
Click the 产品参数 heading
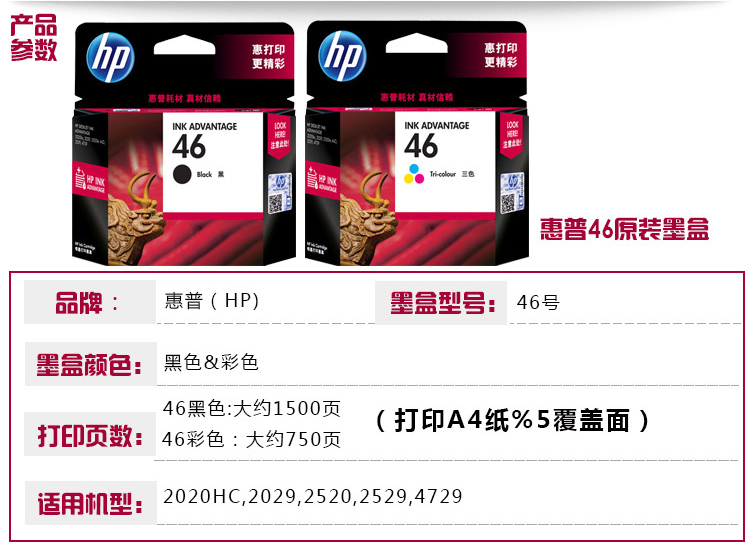click(x=33, y=38)
